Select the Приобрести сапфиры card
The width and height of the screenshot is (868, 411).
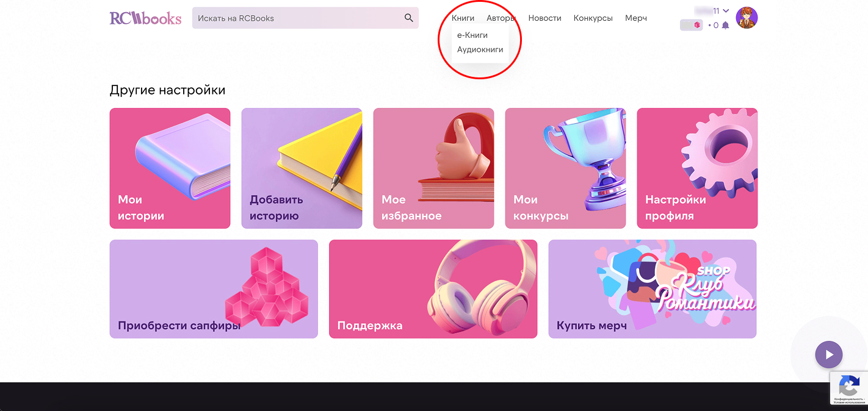[x=214, y=289]
